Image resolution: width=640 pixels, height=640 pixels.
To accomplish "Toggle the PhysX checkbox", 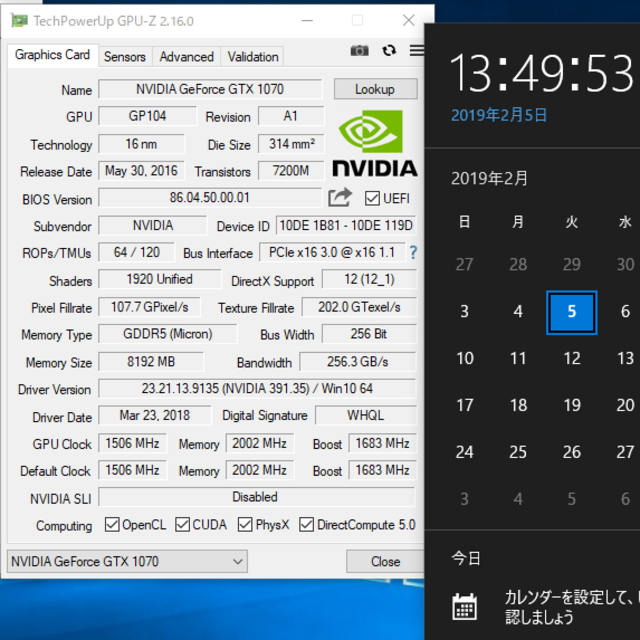I will 245,524.
